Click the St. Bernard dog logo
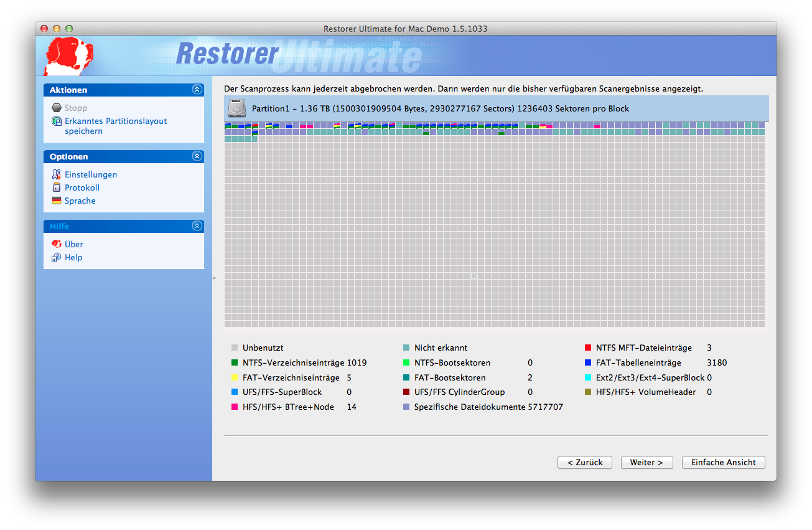The width and height of the screenshot is (812, 530). [68, 56]
